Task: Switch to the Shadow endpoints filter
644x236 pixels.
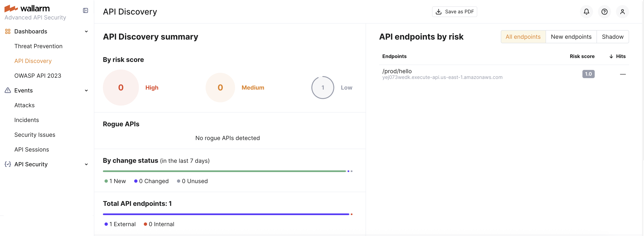Action: [613, 36]
